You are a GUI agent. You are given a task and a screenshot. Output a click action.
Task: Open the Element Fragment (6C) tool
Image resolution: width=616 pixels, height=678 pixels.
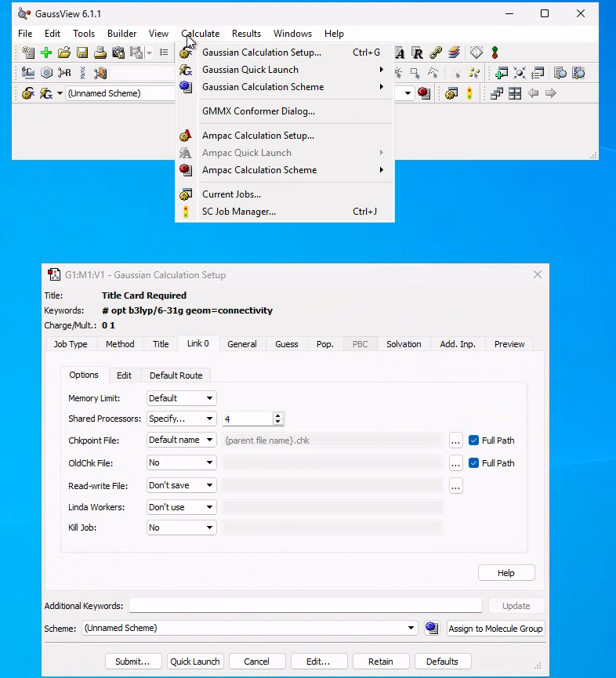pos(28,73)
